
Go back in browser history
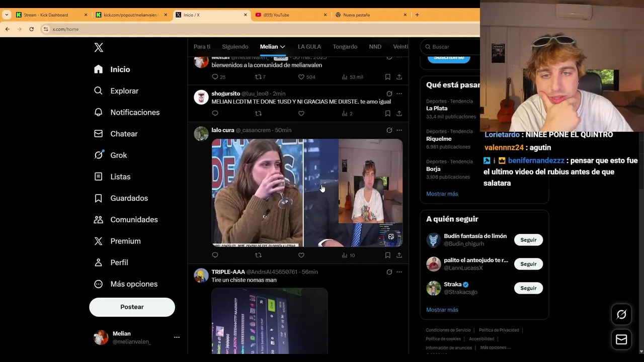click(x=7, y=29)
